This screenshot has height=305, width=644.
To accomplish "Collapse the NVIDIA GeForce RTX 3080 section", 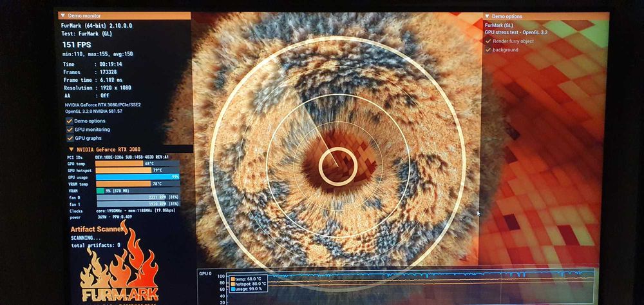I will click(71, 150).
